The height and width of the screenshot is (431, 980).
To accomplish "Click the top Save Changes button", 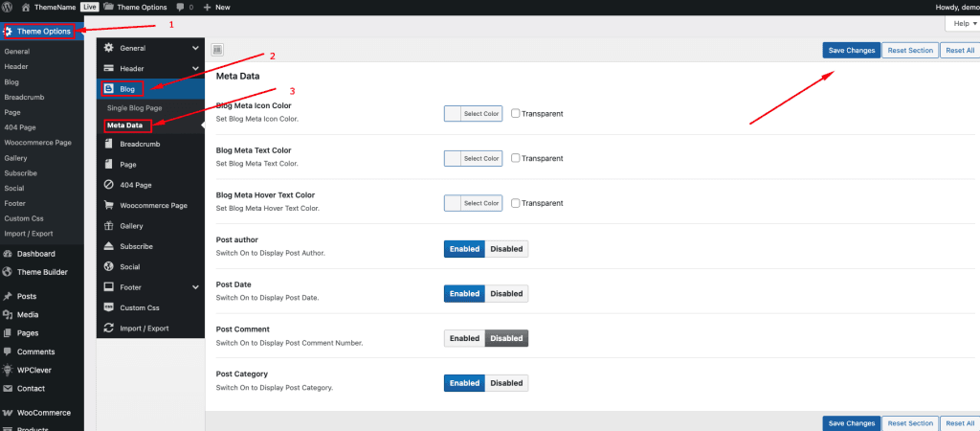I will (851, 50).
